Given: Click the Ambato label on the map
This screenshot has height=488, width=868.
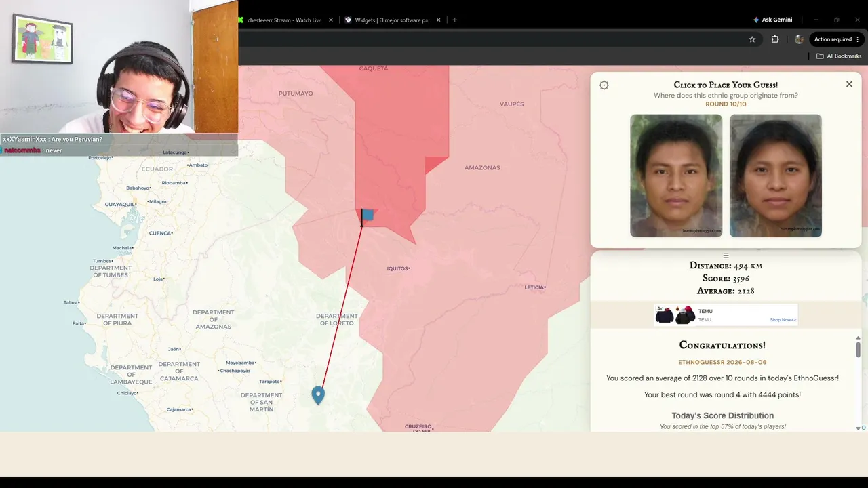Looking at the screenshot, I should [x=197, y=165].
